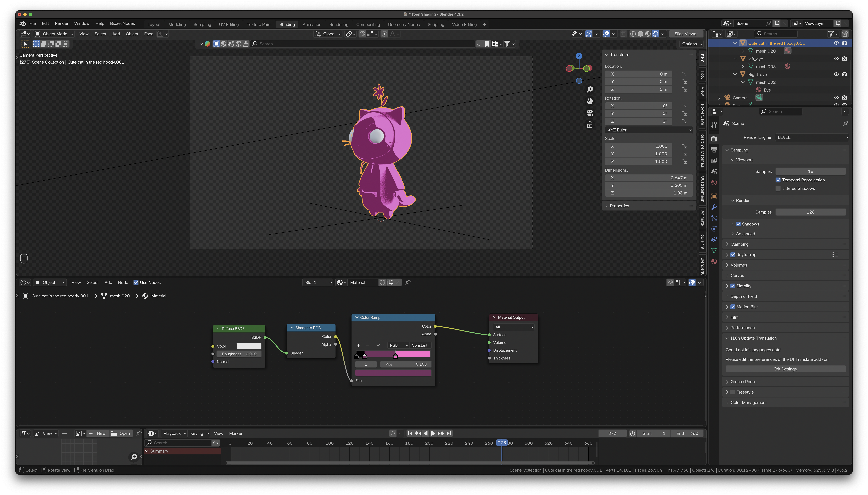Open the viewport Options popover
Image resolution: width=868 pixels, height=495 pixels.
[x=692, y=44]
